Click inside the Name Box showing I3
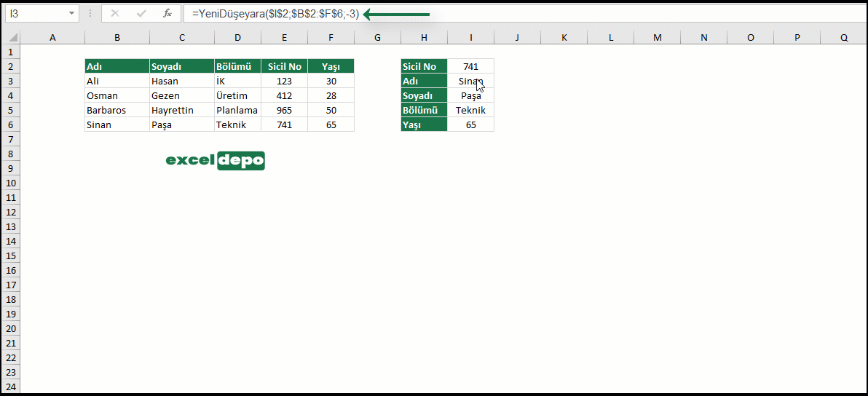This screenshot has height=396, width=868. pyautogui.click(x=36, y=14)
